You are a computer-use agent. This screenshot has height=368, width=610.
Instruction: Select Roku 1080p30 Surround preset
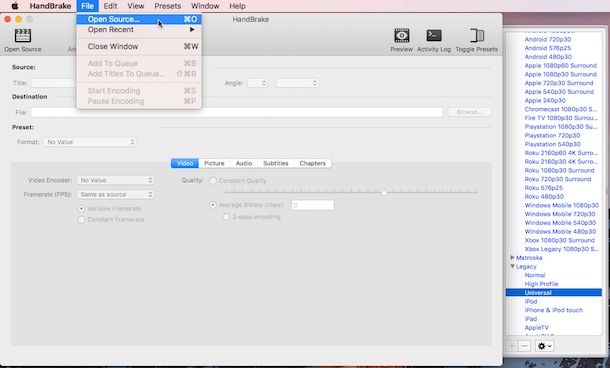click(x=559, y=170)
